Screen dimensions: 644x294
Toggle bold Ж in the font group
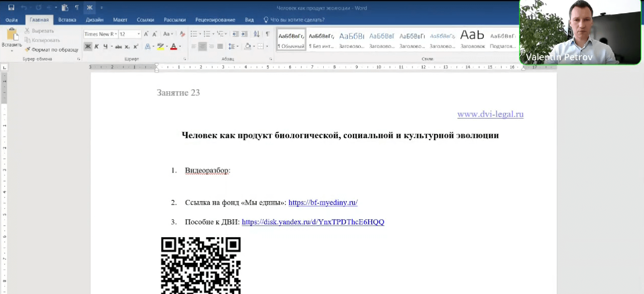[x=88, y=47]
